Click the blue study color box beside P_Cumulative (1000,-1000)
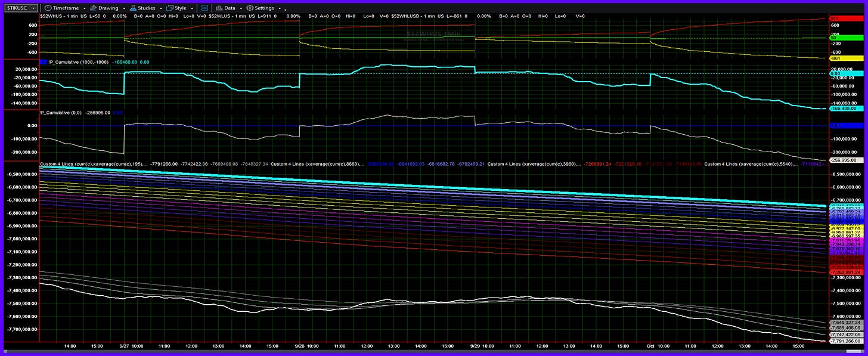The width and height of the screenshot is (868, 356). 43,61
